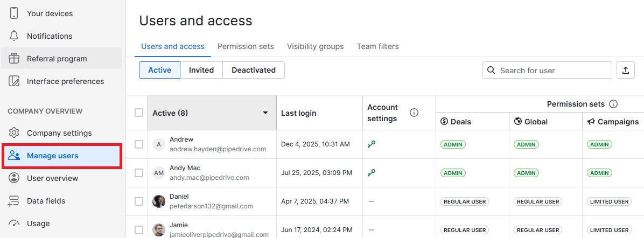The image size is (644, 238).
Task: Select Manage users in sidebar
Action: [x=61, y=156]
